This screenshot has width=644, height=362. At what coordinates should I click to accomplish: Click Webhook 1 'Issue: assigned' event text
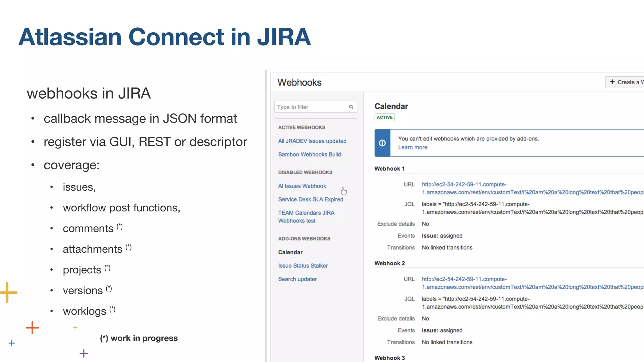point(442,236)
